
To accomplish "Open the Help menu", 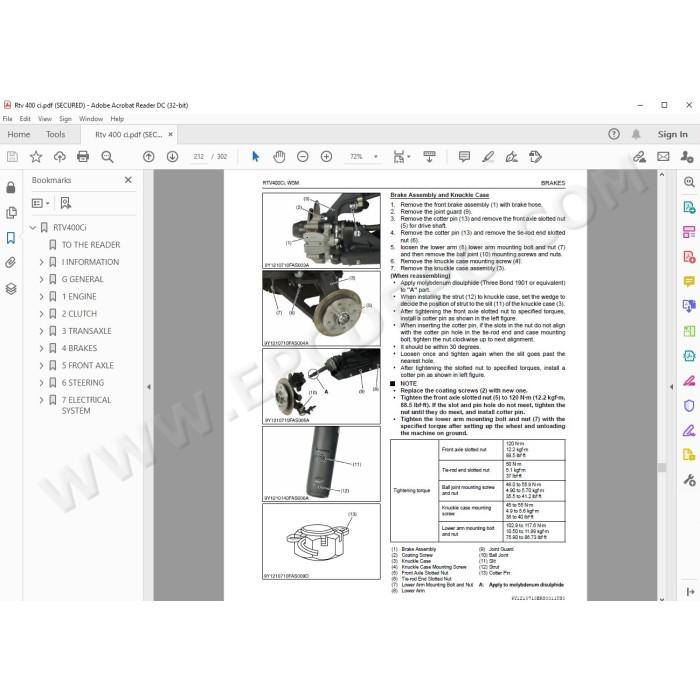I will tap(117, 119).
